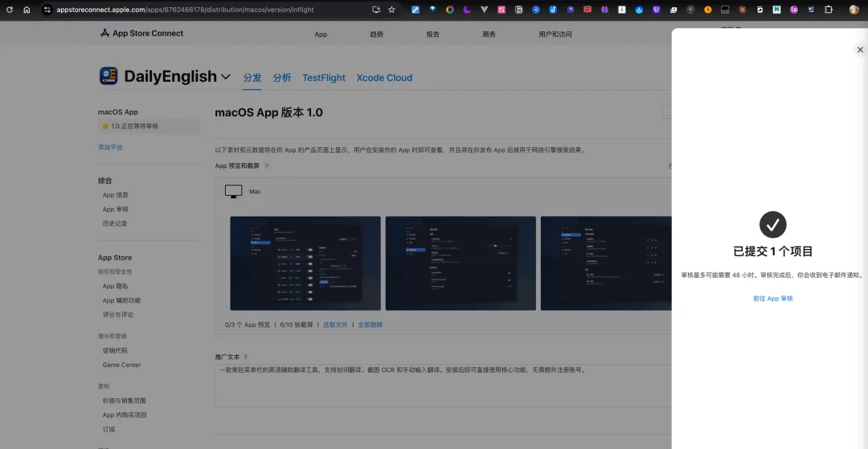
Task: Click the Mac monitor icon
Action: pos(234,191)
